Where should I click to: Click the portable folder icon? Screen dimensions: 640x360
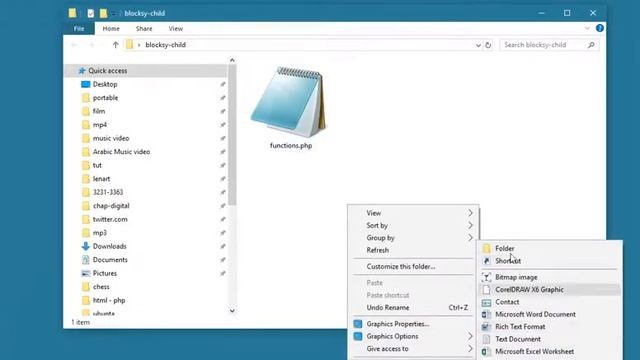tap(85, 98)
